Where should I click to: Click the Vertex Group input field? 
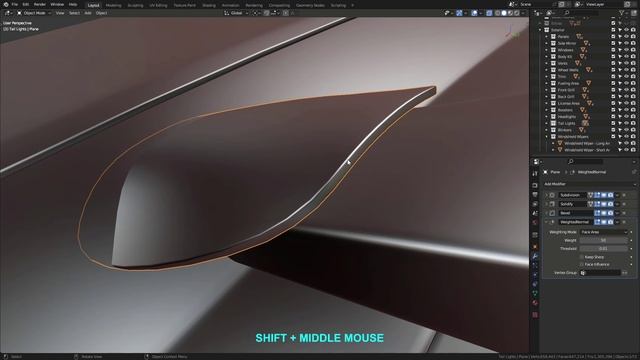pyautogui.click(x=600, y=273)
